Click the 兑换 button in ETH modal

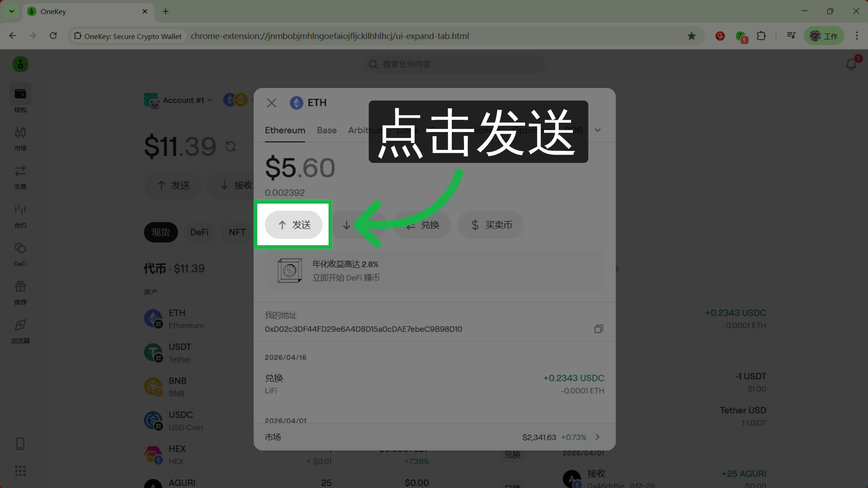click(422, 225)
